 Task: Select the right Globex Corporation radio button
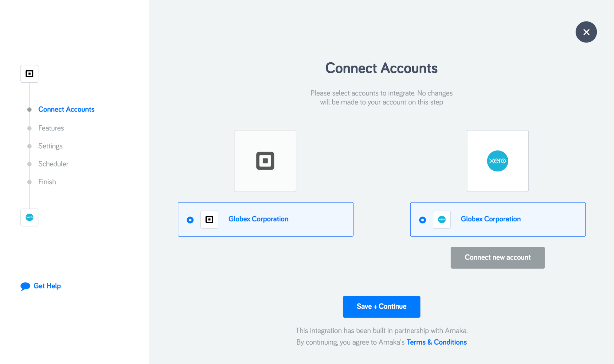point(422,219)
